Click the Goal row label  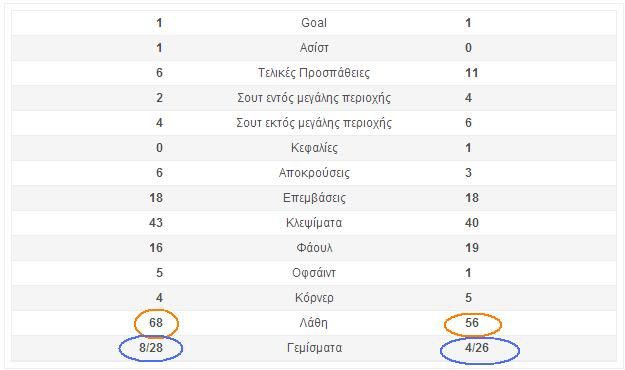[314, 23]
